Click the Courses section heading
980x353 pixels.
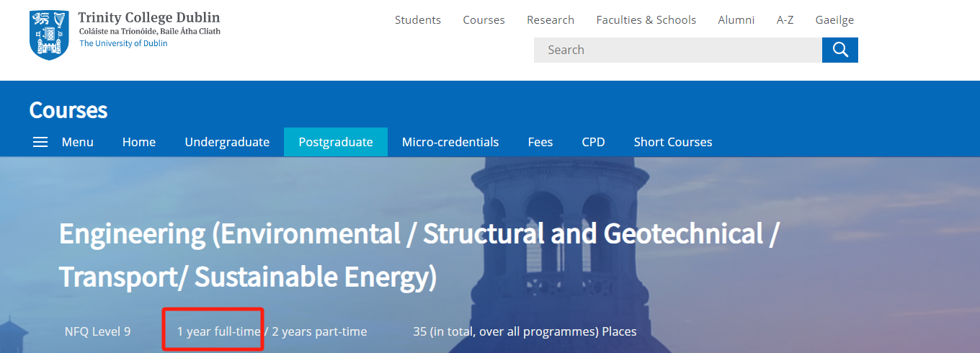point(68,110)
